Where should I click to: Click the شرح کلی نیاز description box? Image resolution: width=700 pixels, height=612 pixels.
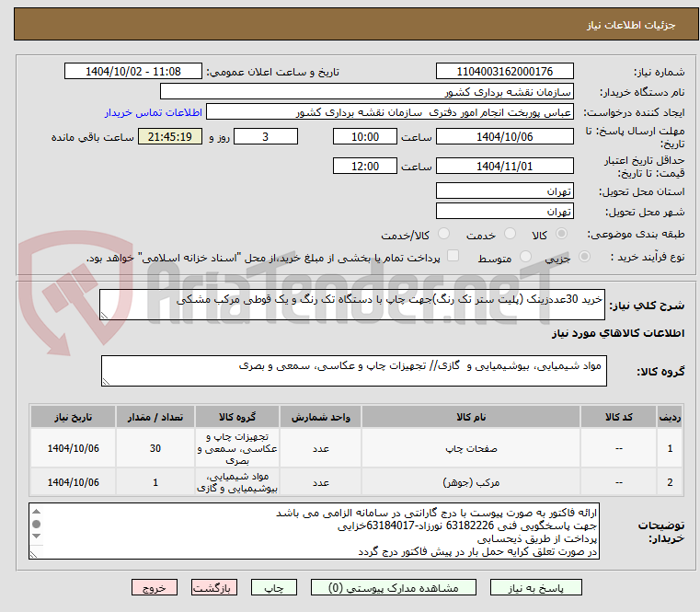(351, 305)
